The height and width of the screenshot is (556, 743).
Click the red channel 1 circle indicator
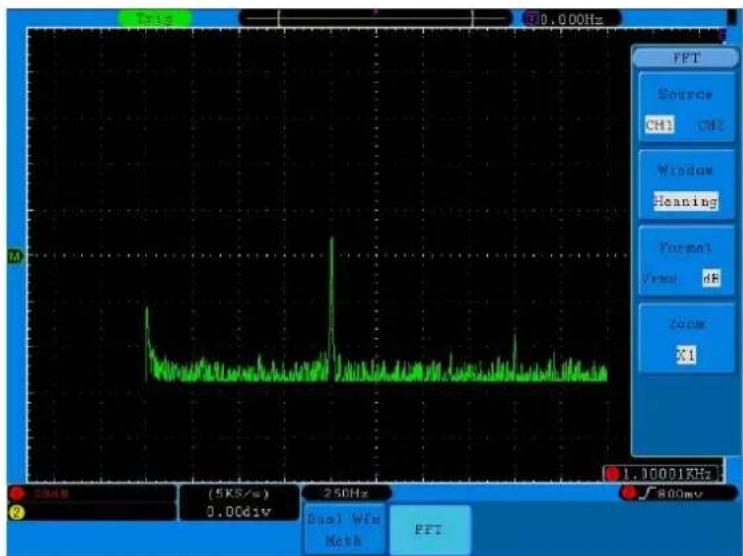tap(17, 493)
